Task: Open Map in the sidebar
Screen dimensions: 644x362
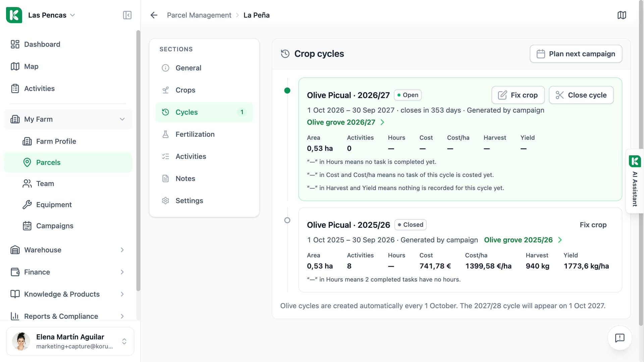Action: click(68, 66)
